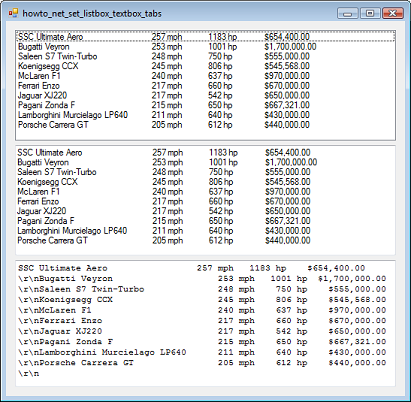Select Koenigsegg CCX in the top list box

click(x=205, y=66)
